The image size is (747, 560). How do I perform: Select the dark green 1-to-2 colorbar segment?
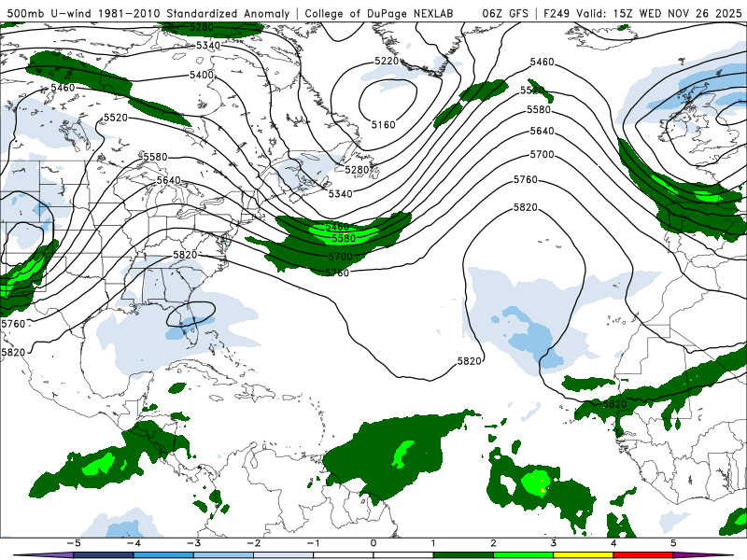(463, 555)
